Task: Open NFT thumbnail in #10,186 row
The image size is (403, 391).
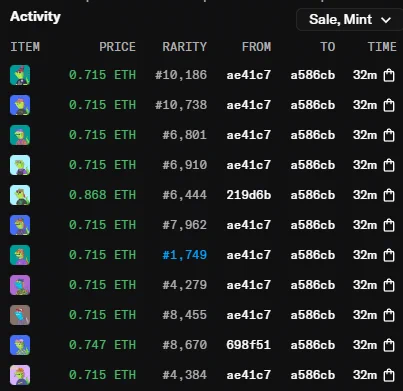Action: click(20, 75)
